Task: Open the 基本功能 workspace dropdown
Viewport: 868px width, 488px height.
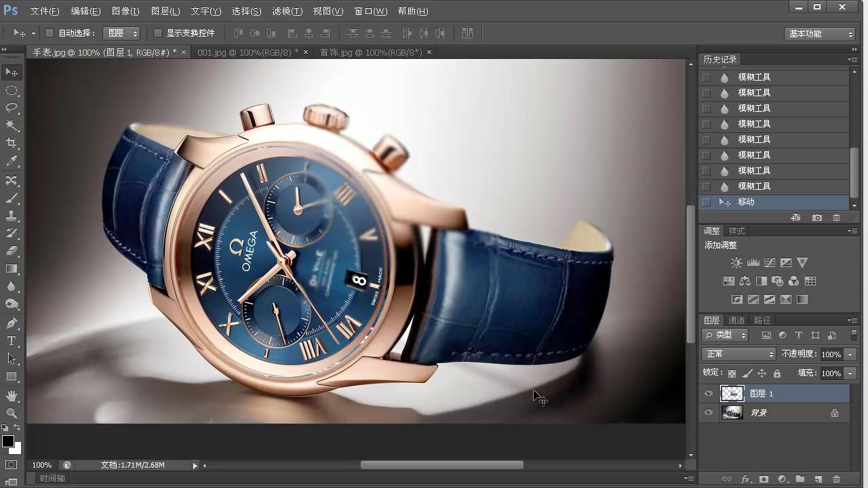Action: [821, 34]
